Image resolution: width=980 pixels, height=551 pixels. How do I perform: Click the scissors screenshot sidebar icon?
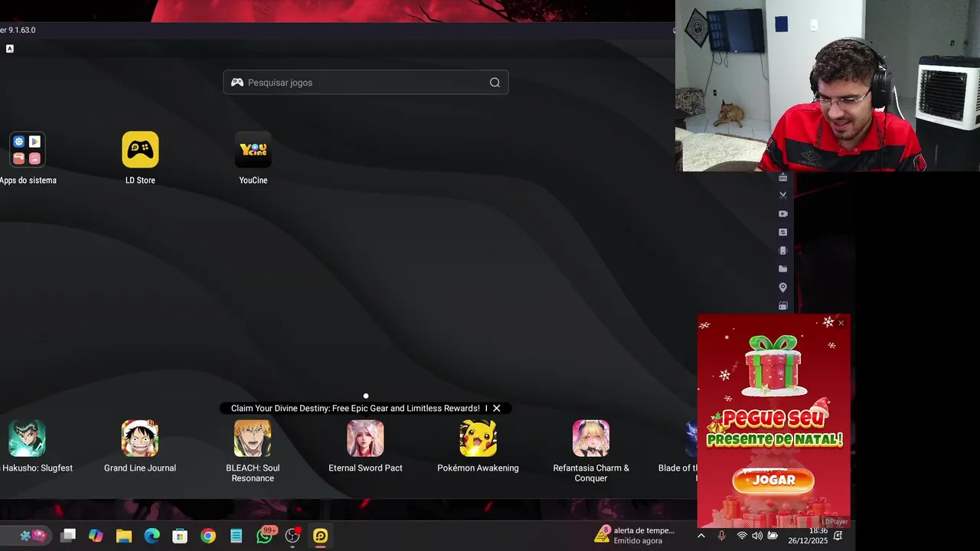pyautogui.click(x=782, y=195)
